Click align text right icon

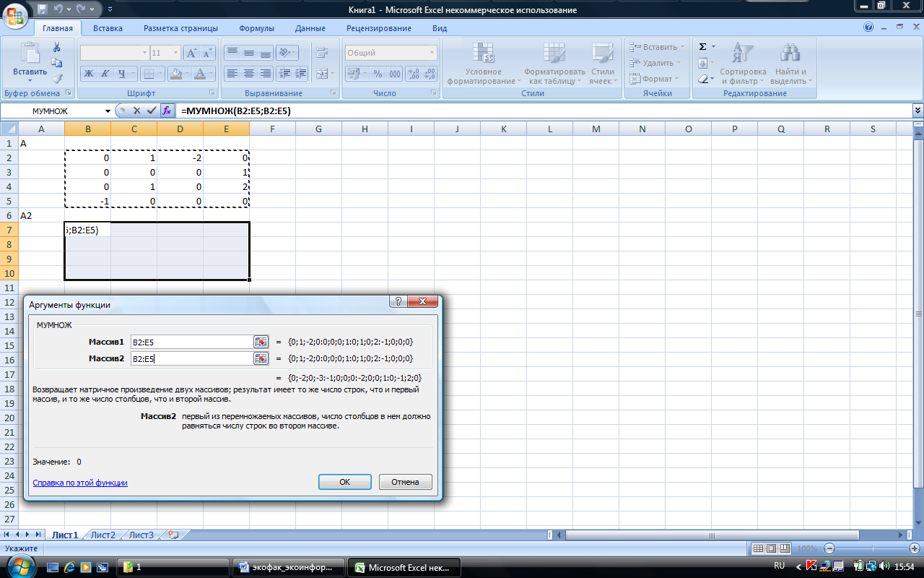265,74
